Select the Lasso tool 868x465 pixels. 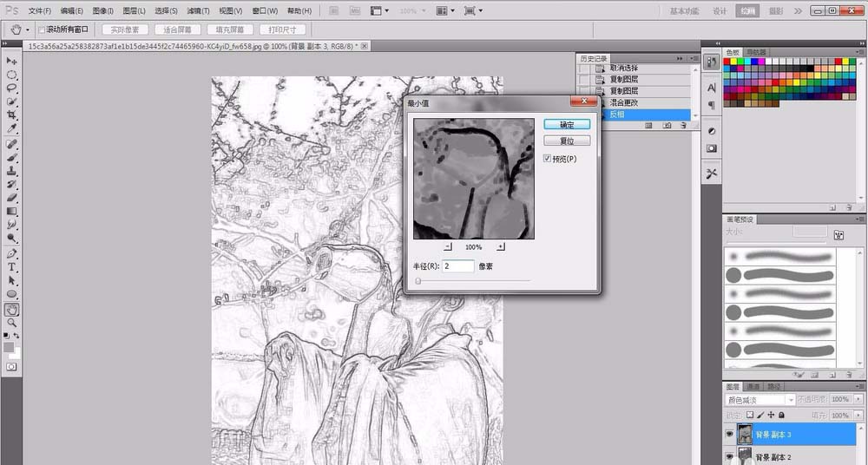[x=12, y=88]
